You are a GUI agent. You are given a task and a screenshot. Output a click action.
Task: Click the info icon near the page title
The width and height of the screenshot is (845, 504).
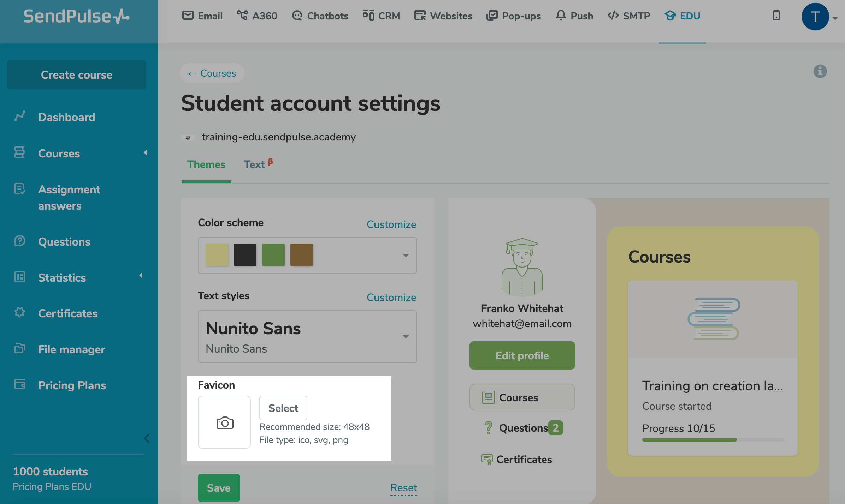coord(820,71)
